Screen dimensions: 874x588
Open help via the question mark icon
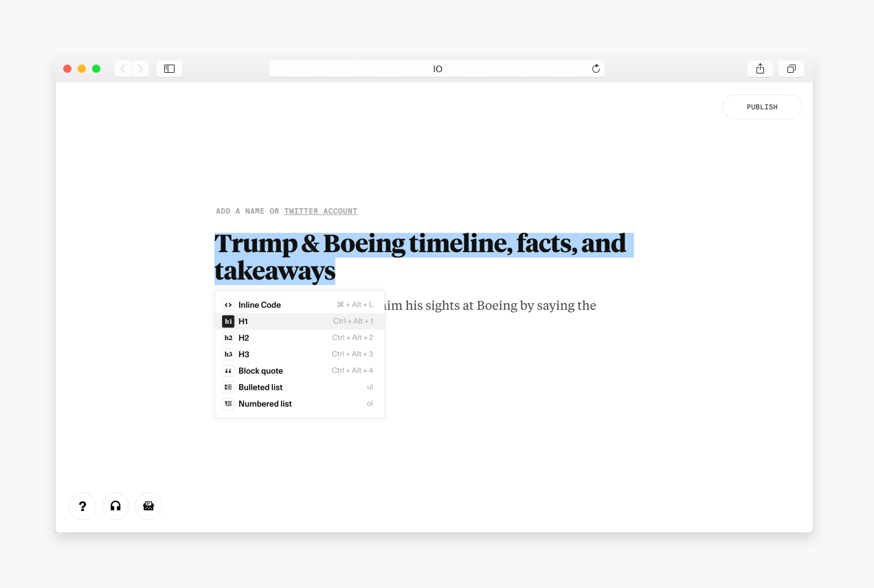pos(82,506)
